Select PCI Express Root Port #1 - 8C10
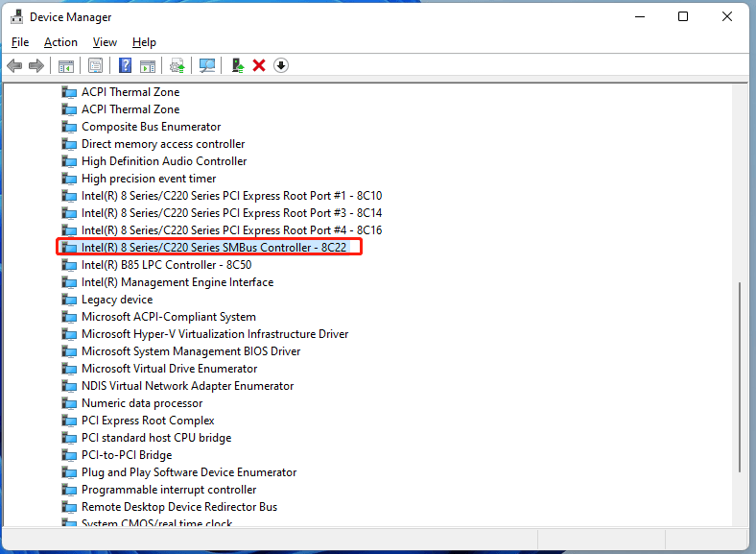This screenshot has height=554, width=756. click(x=231, y=196)
